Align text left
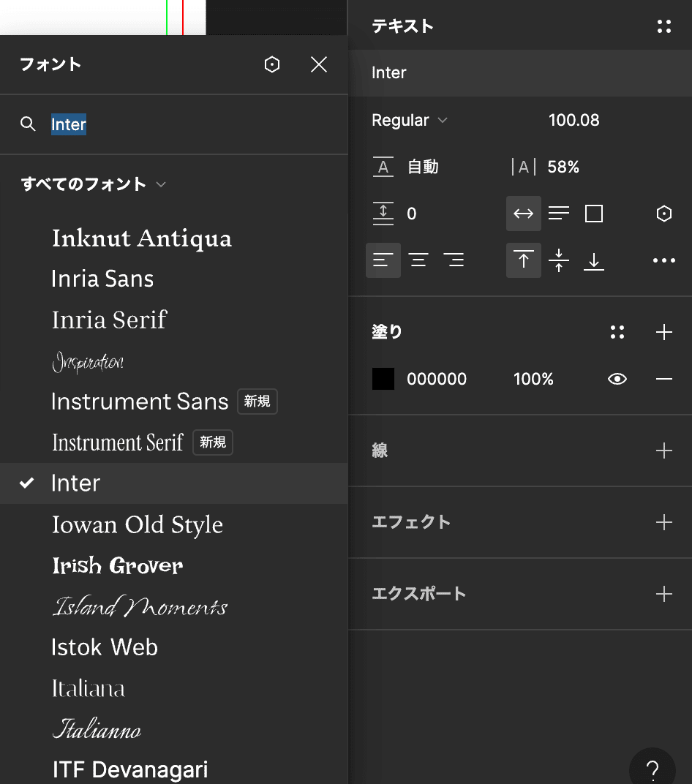692x784 pixels. point(383,260)
